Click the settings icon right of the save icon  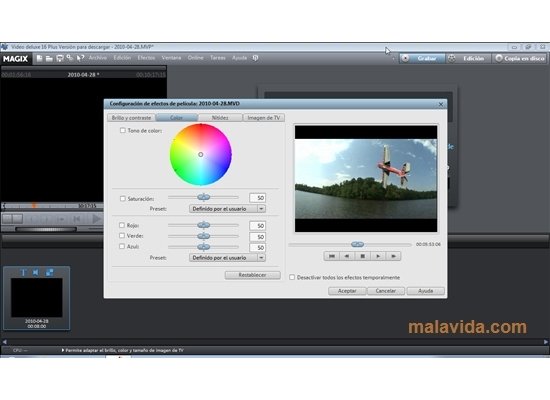pos(70,58)
